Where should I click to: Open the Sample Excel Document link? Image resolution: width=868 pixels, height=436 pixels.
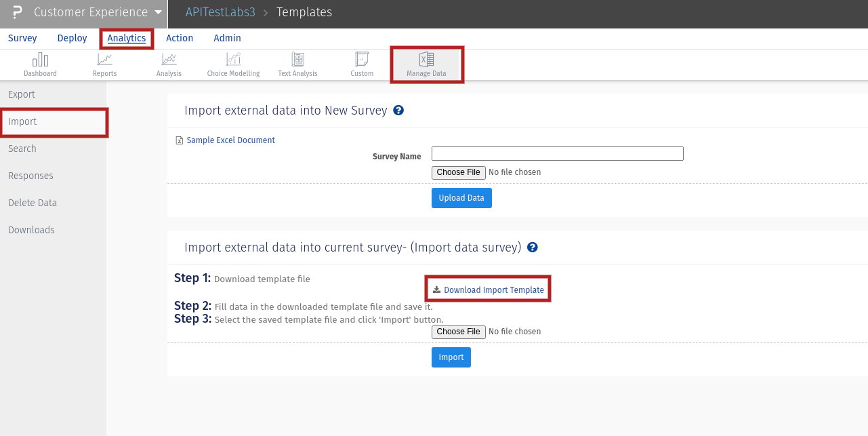(230, 140)
